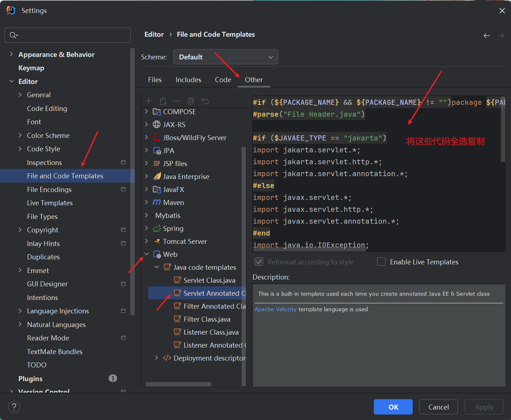Expand the Tomcat Server node
The height and width of the screenshot is (420, 511).
point(147,241)
